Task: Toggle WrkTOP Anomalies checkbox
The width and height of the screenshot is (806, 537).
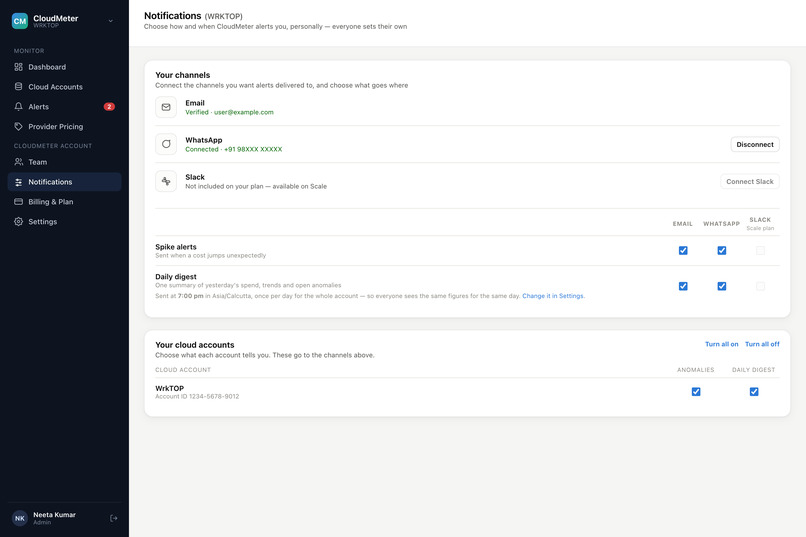Action: click(x=695, y=392)
